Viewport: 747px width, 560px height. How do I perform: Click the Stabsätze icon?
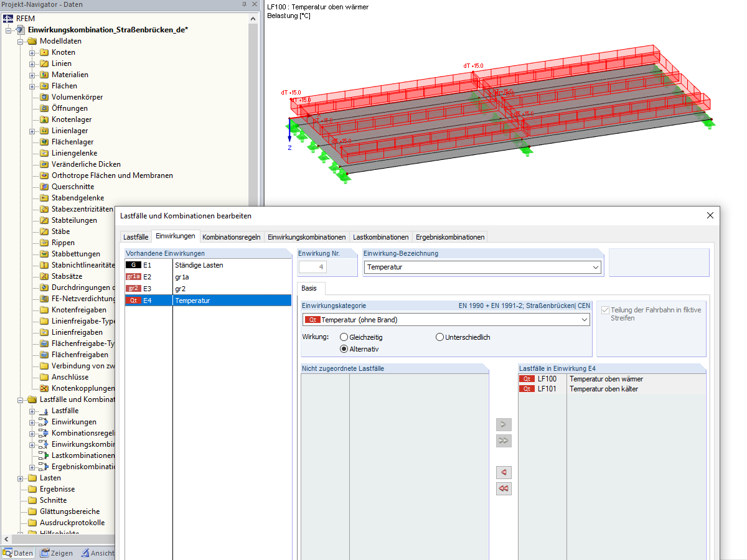[44, 276]
